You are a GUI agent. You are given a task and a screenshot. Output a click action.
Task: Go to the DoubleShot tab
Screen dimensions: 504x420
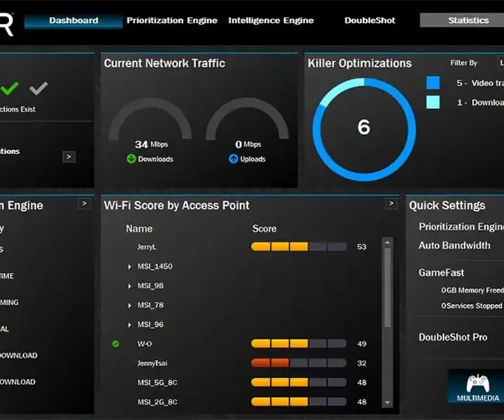[x=370, y=20]
